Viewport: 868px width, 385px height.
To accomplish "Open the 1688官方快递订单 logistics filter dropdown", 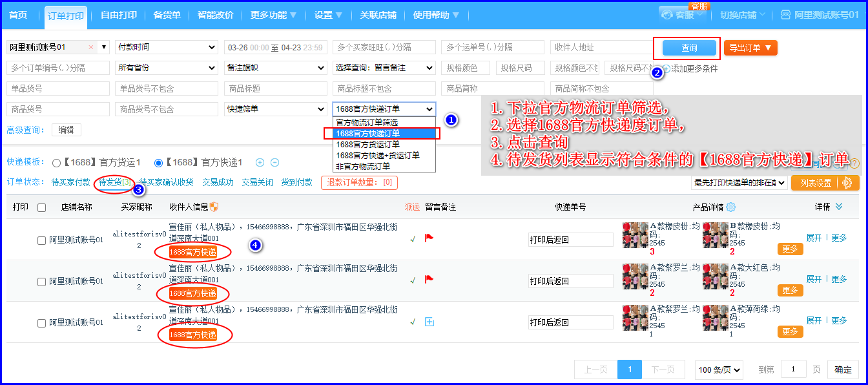I will tap(384, 109).
